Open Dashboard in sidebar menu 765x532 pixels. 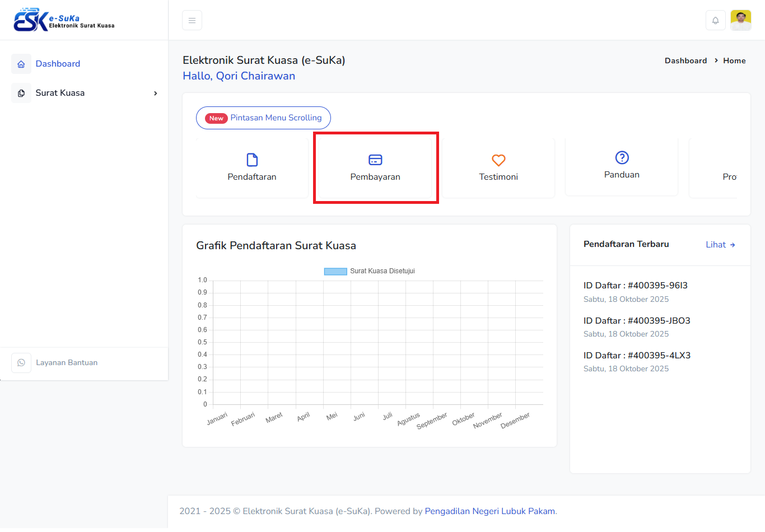click(x=58, y=64)
